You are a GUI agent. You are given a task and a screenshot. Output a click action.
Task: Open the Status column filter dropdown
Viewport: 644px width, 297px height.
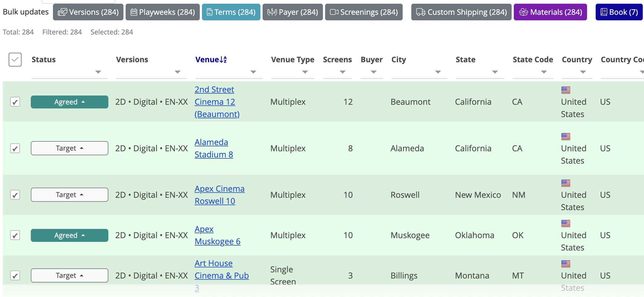(x=98, y=72)
